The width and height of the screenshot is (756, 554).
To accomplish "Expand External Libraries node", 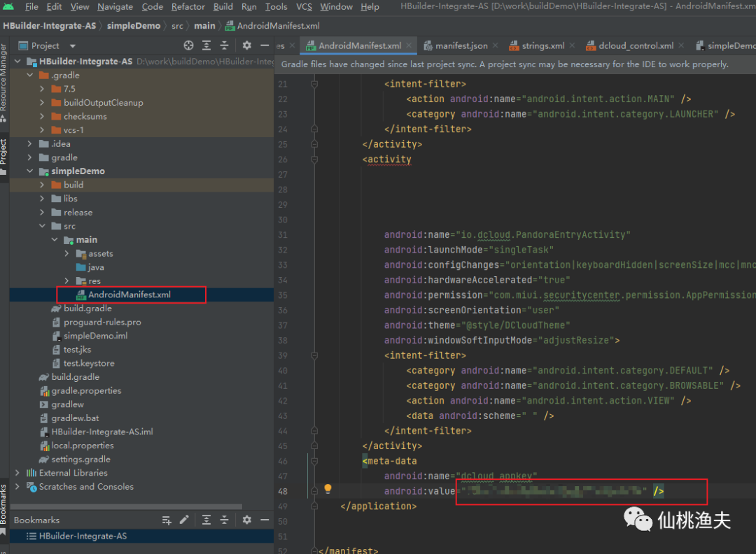I will pos(17,473).
